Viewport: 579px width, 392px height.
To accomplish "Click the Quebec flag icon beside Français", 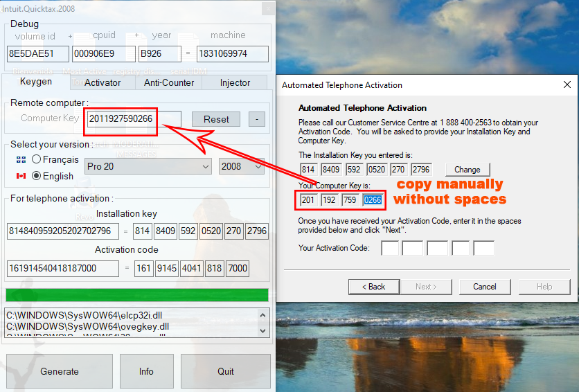I will click(x=21, y=159).
